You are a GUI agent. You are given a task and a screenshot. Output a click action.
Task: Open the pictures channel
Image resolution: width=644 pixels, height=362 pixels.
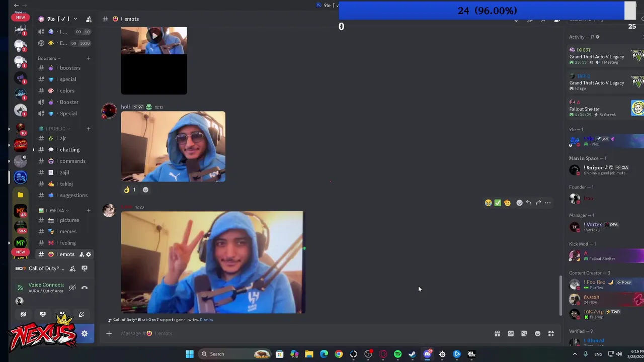(64, 220)
